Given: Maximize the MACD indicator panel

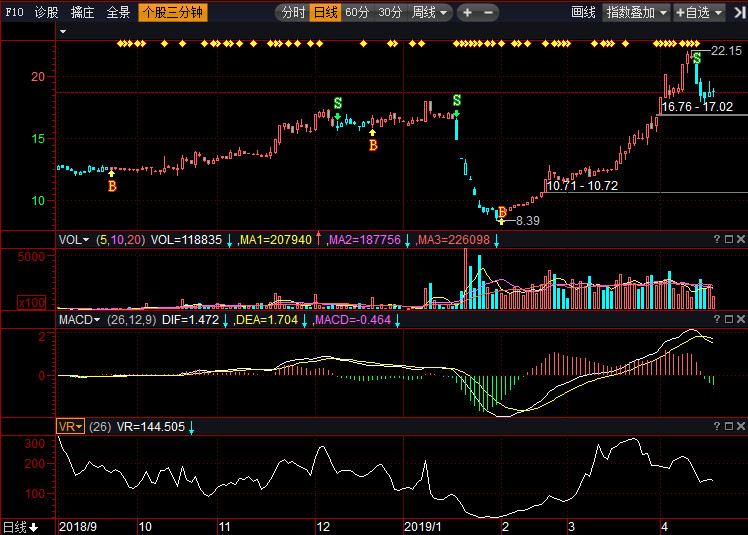Looking at the screenshot, I should (728, 320).
